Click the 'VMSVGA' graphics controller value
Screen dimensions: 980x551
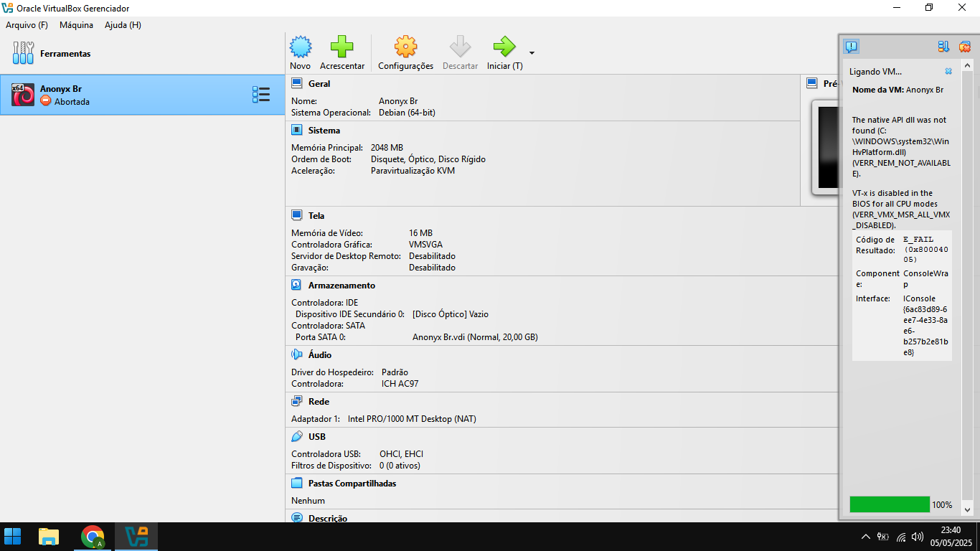426,245
